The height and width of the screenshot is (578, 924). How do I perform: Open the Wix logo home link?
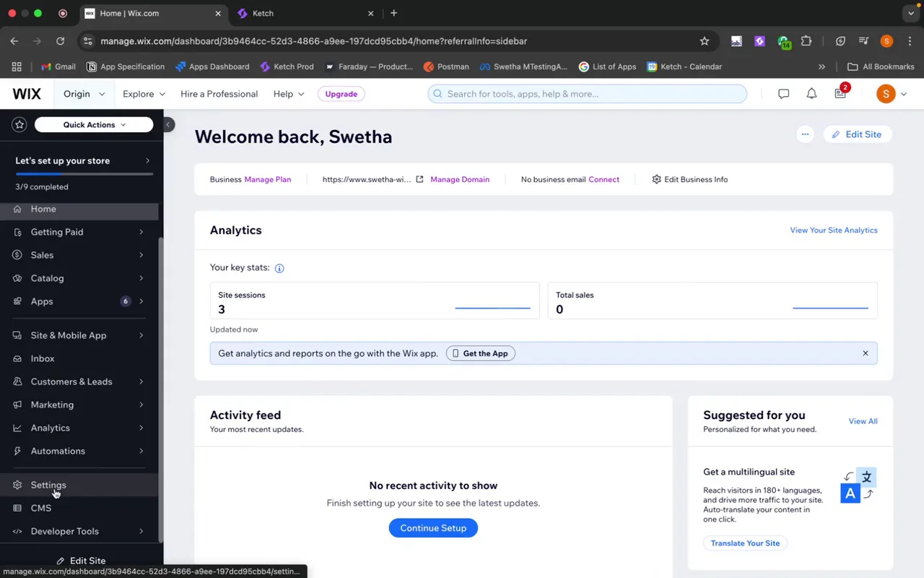[x=27, y=94]
